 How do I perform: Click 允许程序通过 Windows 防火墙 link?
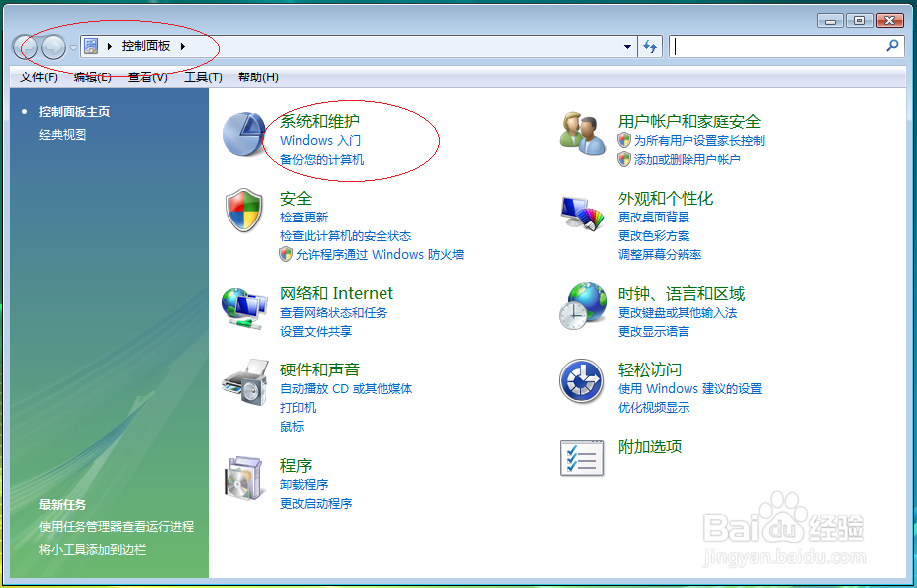click(x=380, y=255)
